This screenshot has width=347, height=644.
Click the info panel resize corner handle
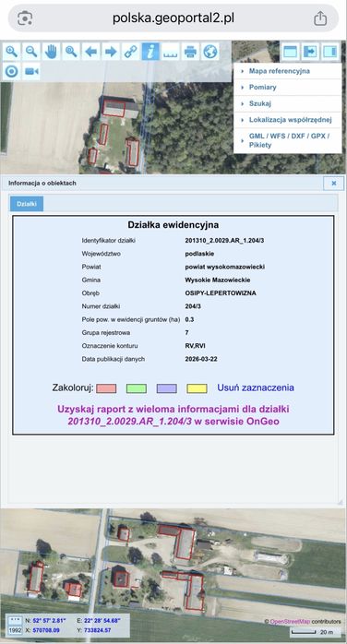(x=340, y=502)
